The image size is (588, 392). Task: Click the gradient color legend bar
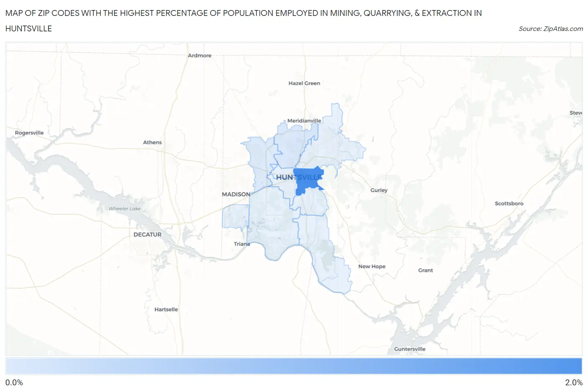[x=294, y=366]
